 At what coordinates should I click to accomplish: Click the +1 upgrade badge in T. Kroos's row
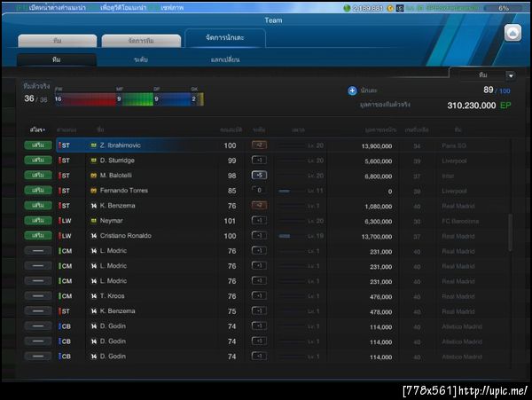tap(259, 296)
